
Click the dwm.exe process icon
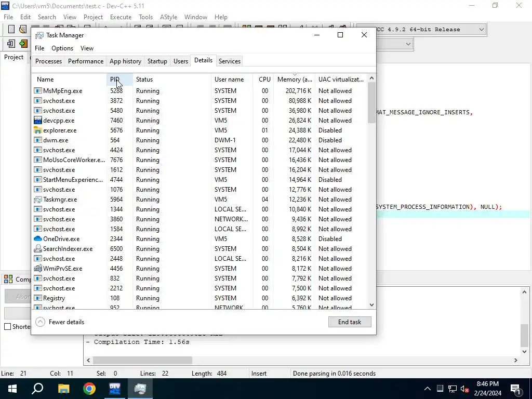click(x=37, y=140)
